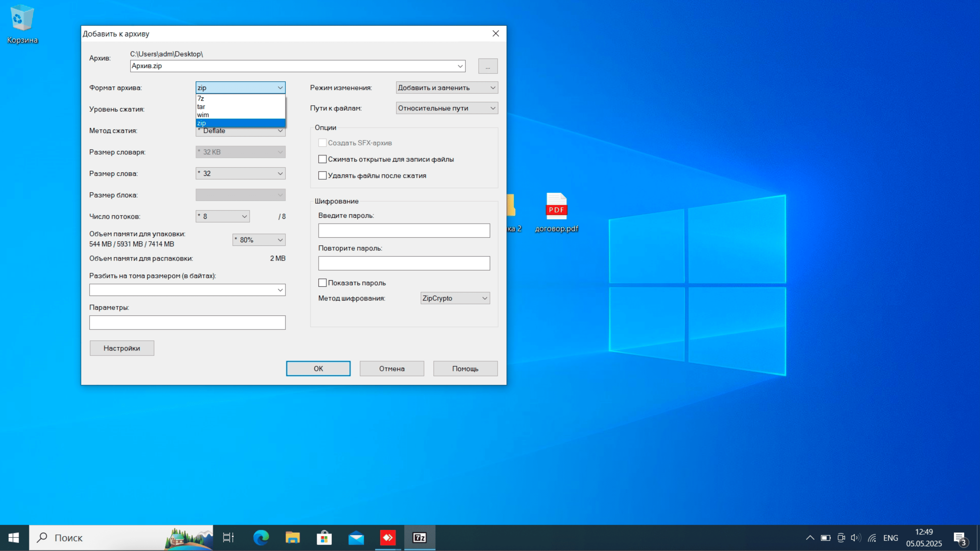Toggle the Показать пароль checkbox

(322, 283)
